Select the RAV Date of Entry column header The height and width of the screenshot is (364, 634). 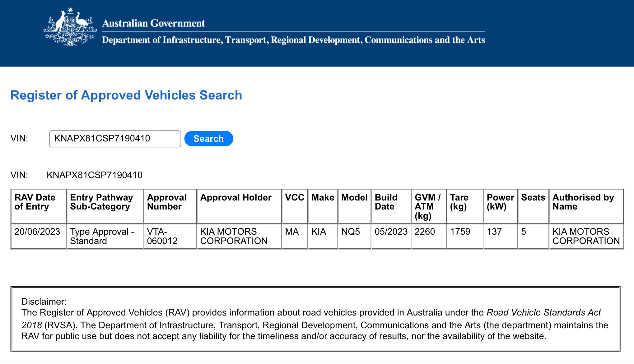click(x=35, y=202)
